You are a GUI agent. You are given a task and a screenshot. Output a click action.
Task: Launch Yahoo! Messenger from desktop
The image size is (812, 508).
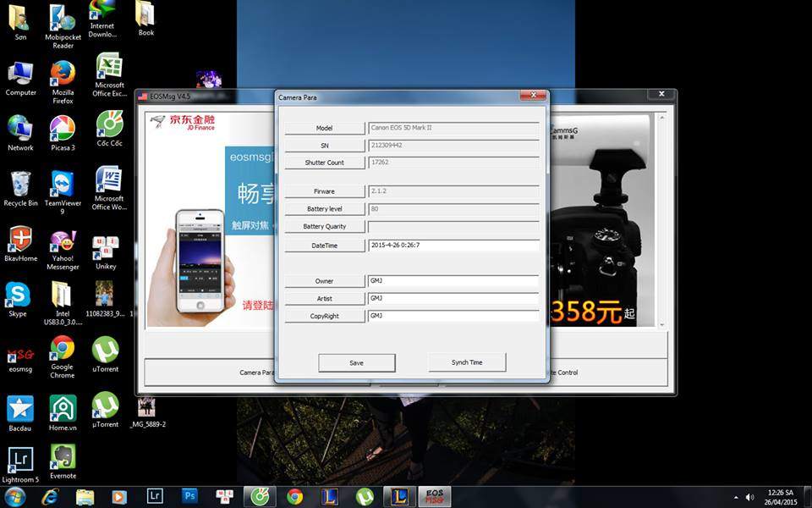tap(63, 251)
